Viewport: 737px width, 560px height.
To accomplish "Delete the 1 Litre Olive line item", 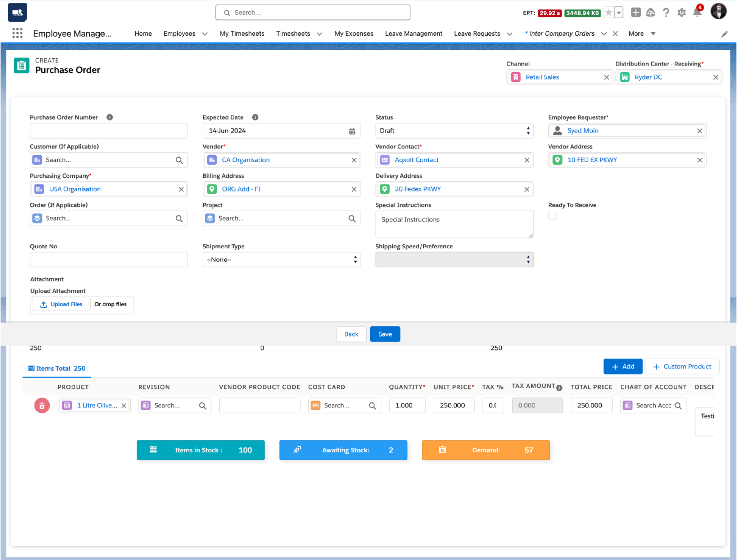I will (x=42, y=406).
